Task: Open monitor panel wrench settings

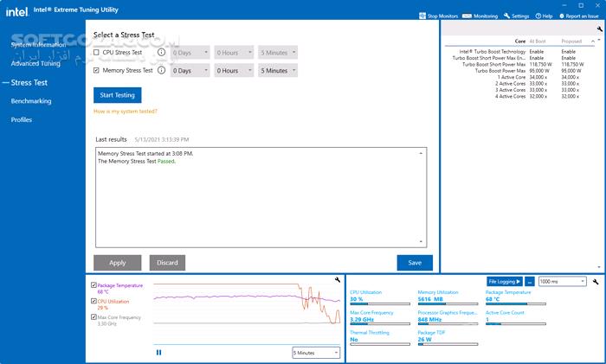Action: (596, 281)
